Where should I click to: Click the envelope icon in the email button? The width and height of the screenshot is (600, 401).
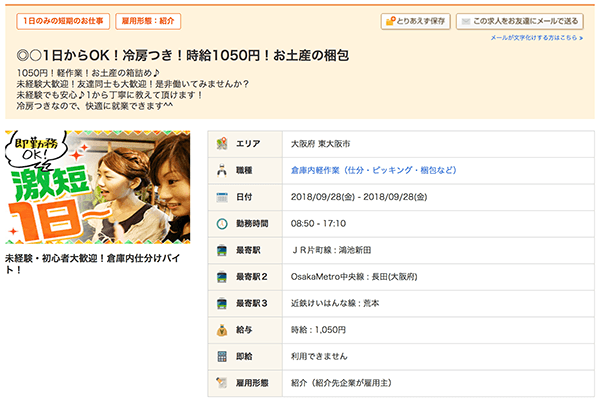(466, 21)
